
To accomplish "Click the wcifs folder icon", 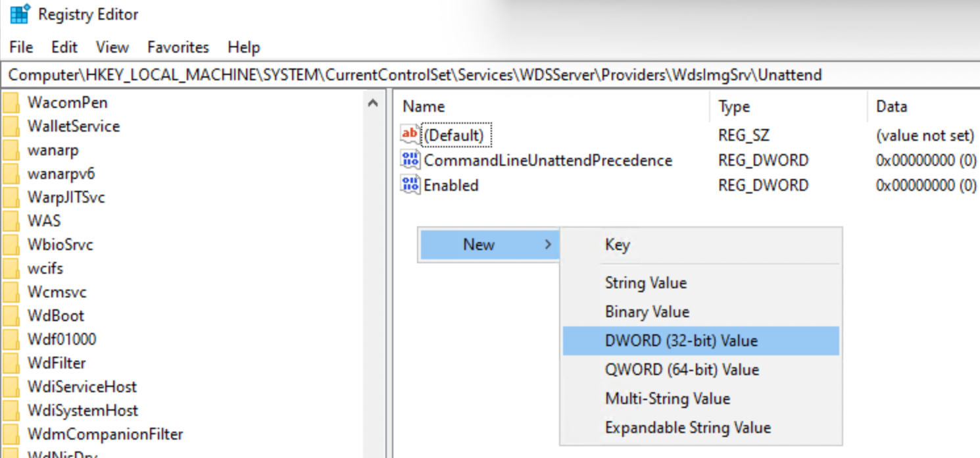I will pos(11,268).
